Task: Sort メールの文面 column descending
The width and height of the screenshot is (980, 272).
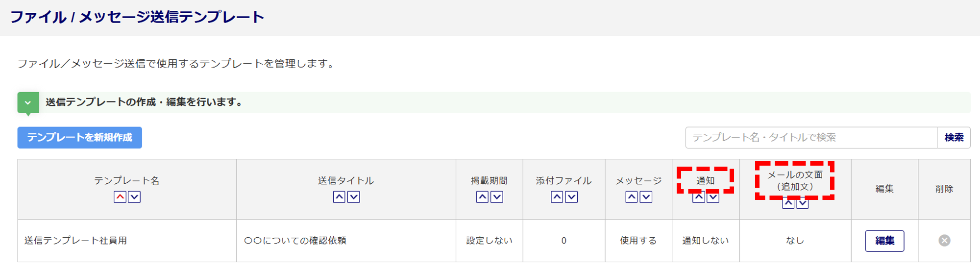Action: pyautogui.click(x=803, y=203)
